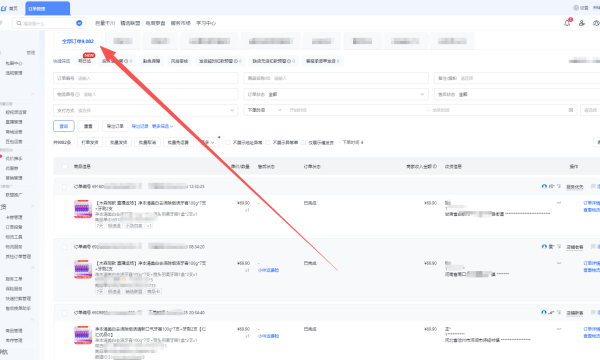The height and width of the screenshot is (360, 600).
Task: Apply the 明日达 quick filter
Action: [85, 61]
